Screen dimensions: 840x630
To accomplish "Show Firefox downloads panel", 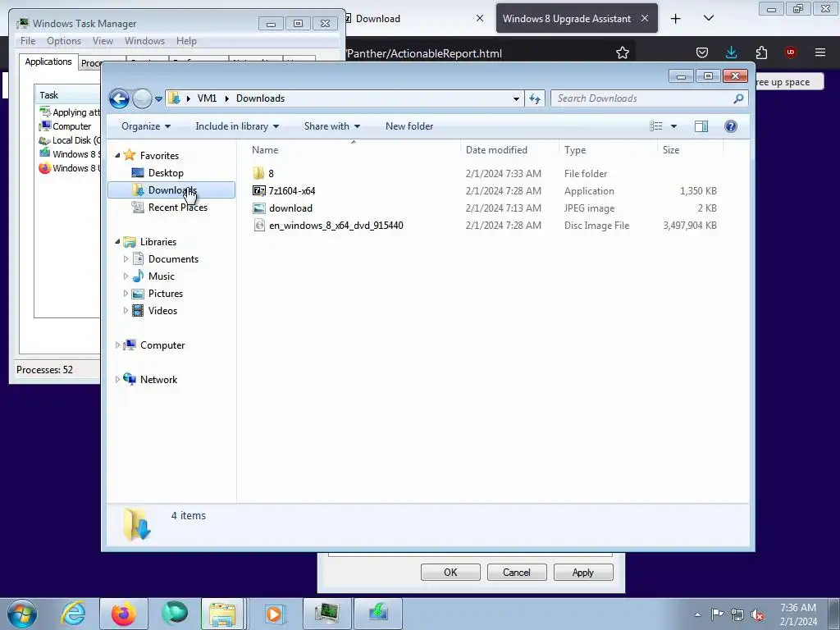I will pos(731,52).
